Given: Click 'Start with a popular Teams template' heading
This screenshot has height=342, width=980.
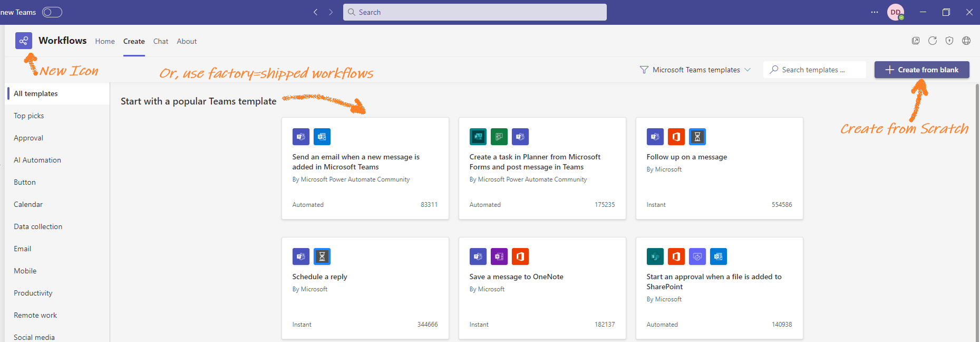Looking at the screenshot, I should click(x=199, y=101).
